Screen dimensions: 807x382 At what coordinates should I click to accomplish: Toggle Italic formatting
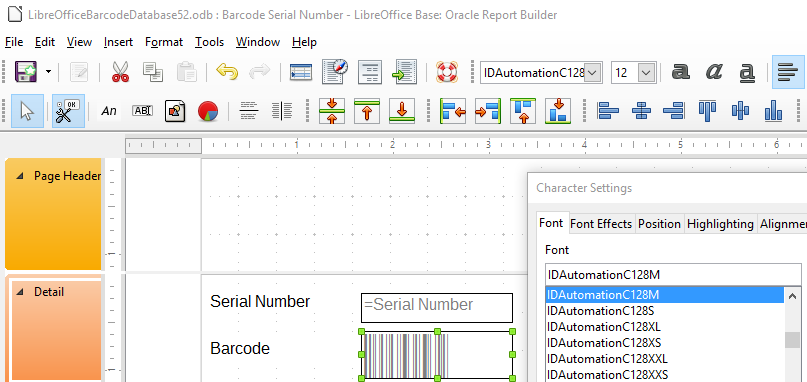[713, 73]
